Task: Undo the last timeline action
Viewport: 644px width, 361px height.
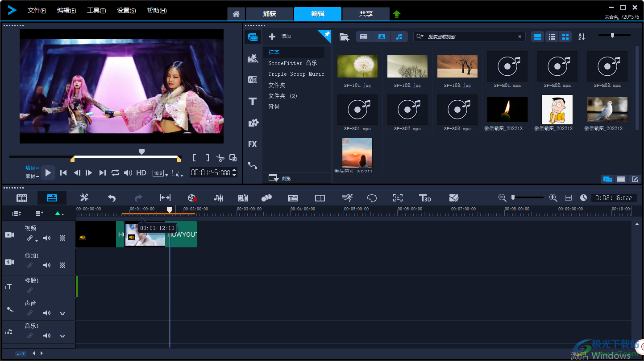Action: (x=112, y=198)
